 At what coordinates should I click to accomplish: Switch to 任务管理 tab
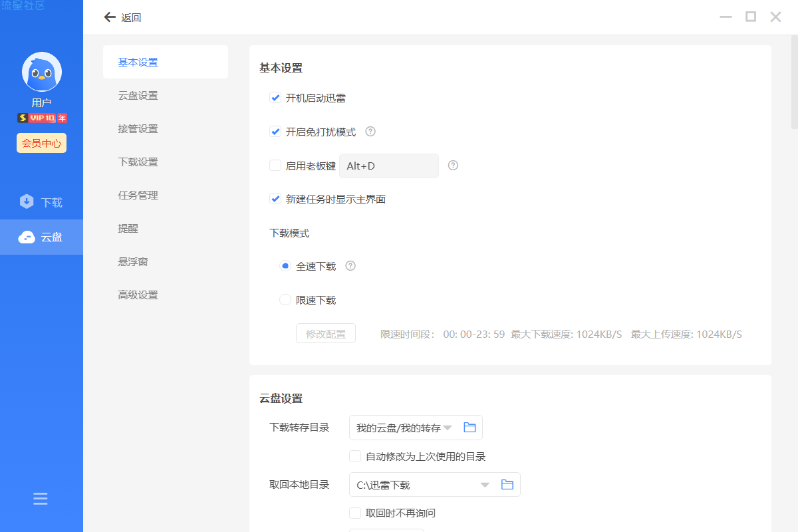[166, 195]
